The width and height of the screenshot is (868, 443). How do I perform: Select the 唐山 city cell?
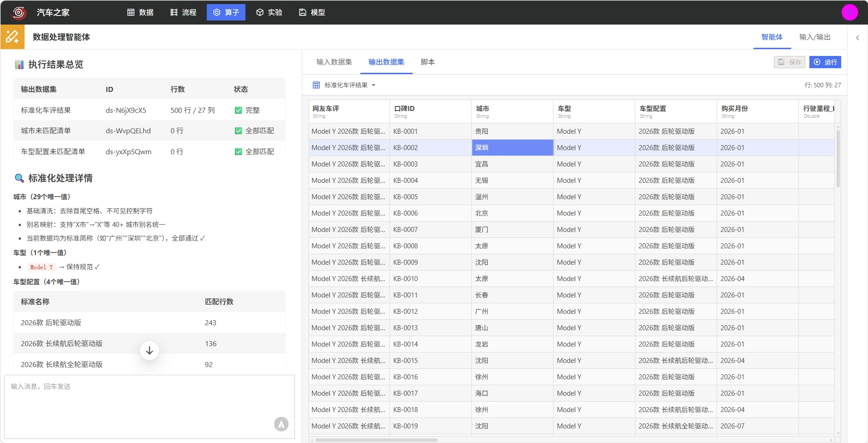click(x=513, y=328)
